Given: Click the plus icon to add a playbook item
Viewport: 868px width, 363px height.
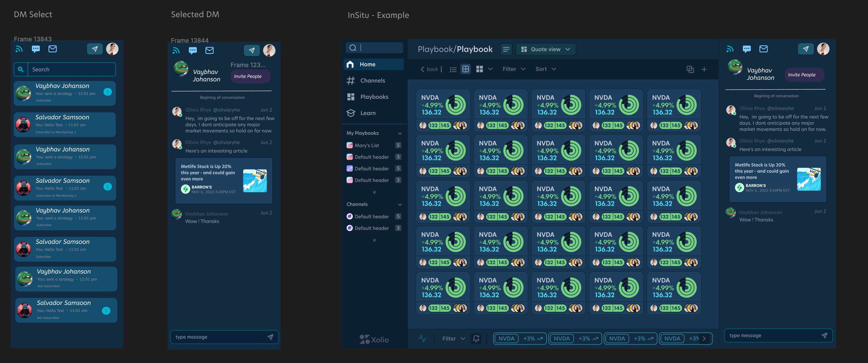Looking at the screenshot, I should click(x=704, y=69).
